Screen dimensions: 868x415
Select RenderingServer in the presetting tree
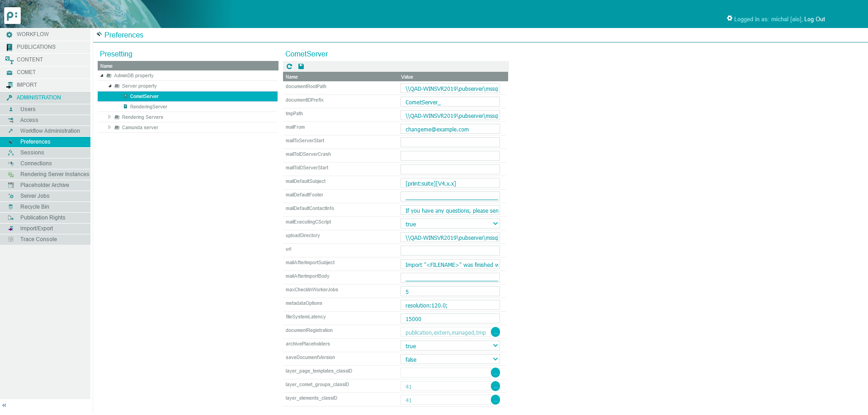coord(148,107)
